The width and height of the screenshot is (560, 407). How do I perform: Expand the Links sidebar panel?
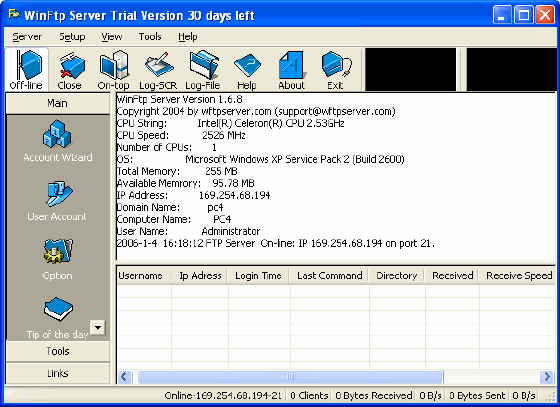(x=58, y=373)
